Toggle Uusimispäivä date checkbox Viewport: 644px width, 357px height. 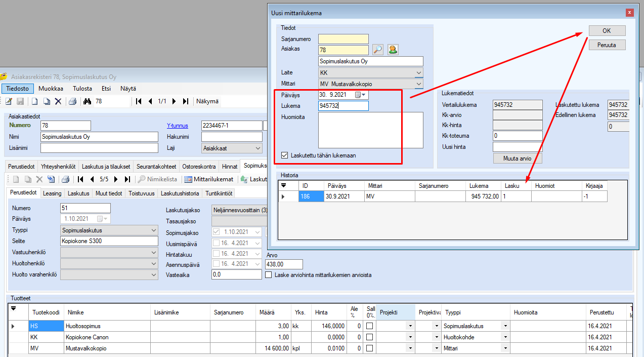[x=217, y=244]
